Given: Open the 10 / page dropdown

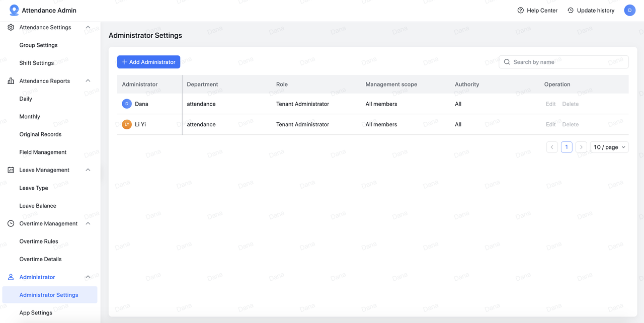Looking at the screenshot, I should point(609,147).
